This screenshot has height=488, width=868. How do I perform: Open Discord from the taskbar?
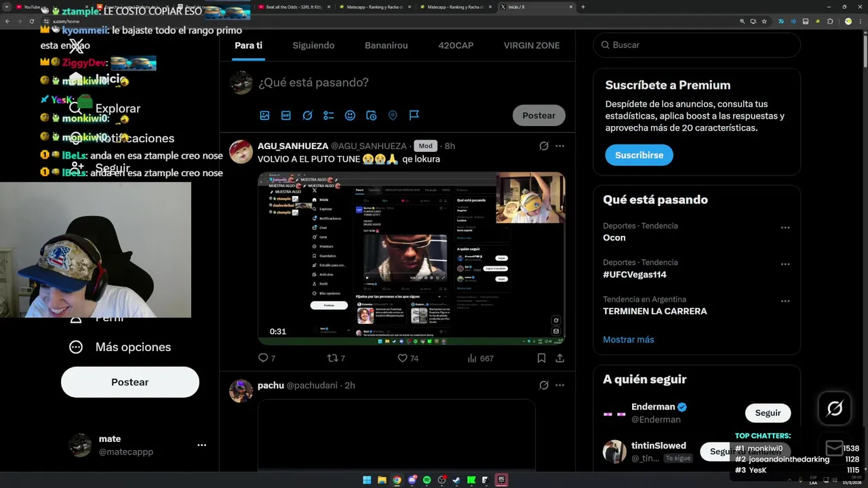point(412,480)
